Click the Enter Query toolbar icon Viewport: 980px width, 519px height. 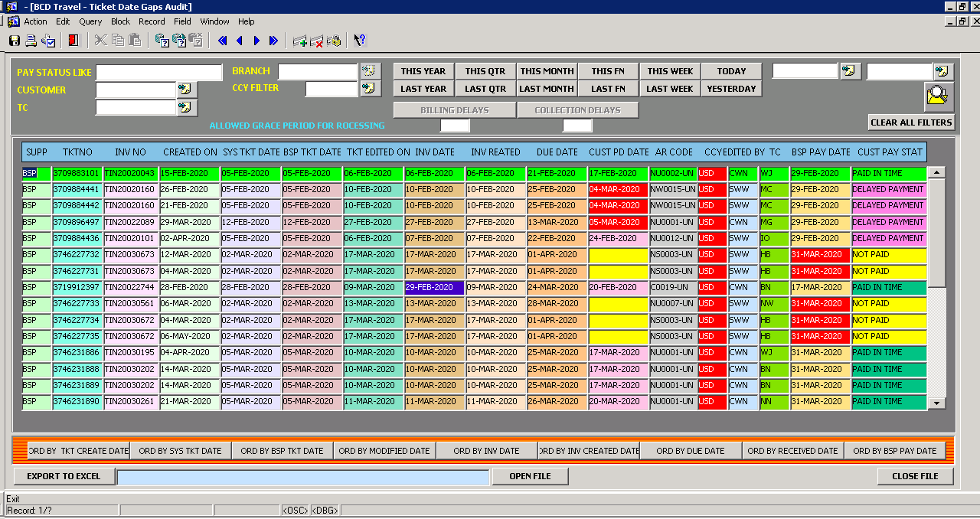(x=162, y=41)
